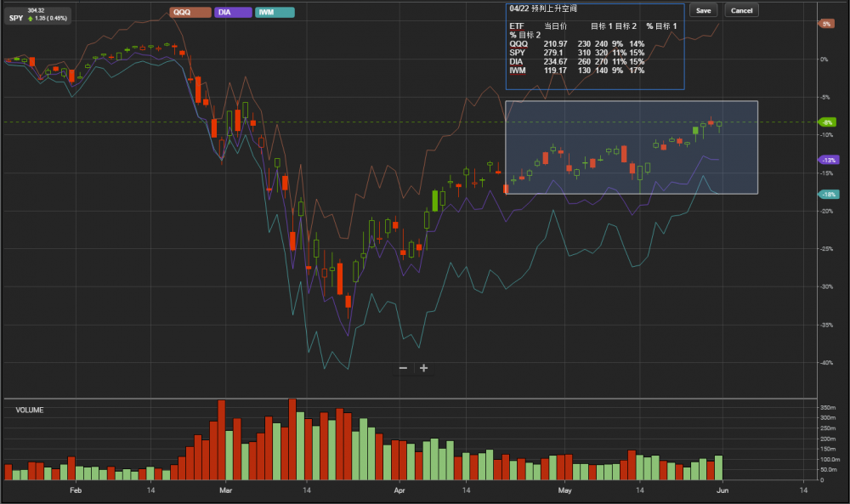850x504 pixels.
Task: Cancel the annotation edit
Action: 741,11
